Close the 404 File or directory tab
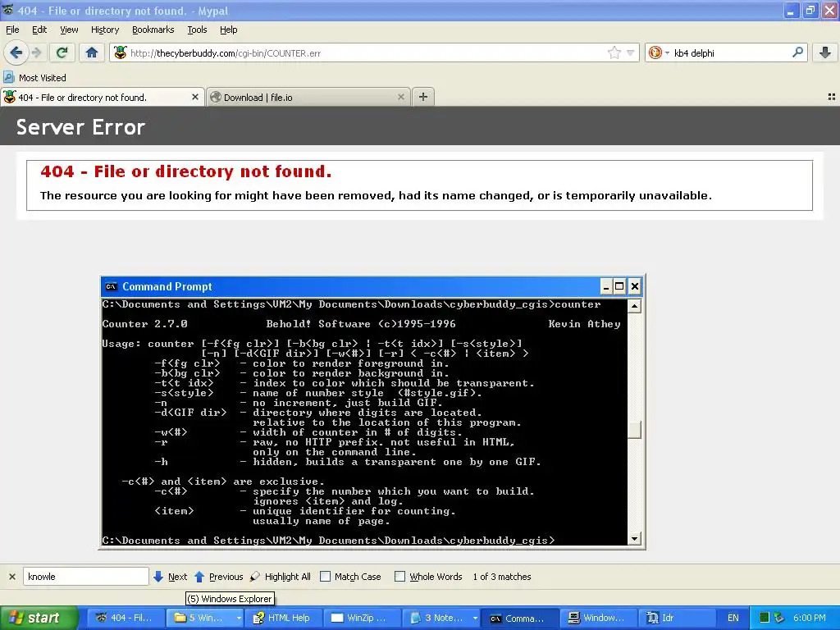Screen dimensions: 840x630 [195, 97]
